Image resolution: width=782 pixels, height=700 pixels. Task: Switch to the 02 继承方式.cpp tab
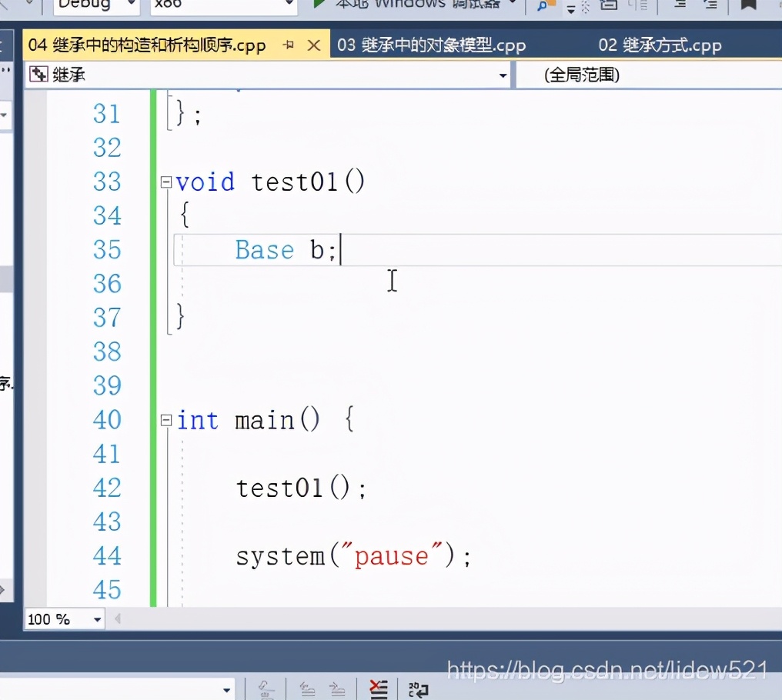tap(660, 45)
